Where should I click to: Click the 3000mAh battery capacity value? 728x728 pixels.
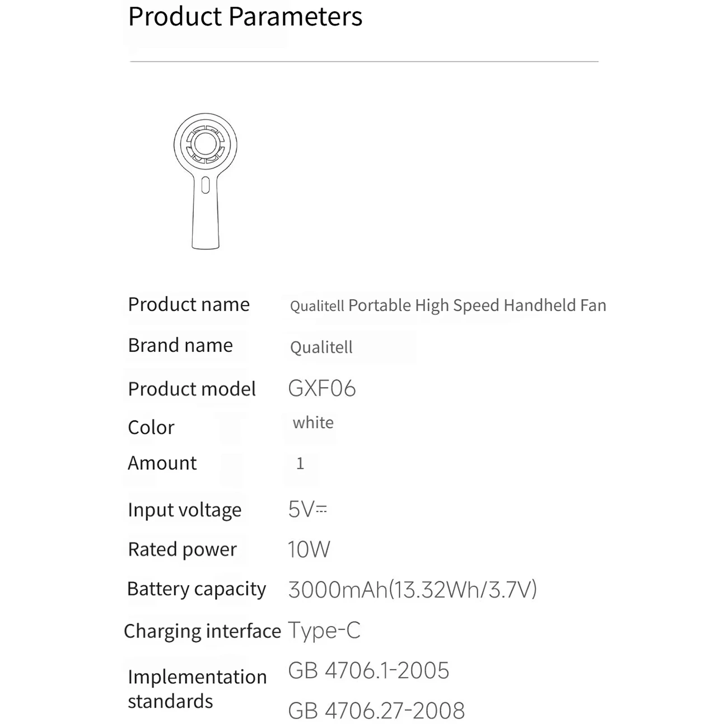[x=412, y=590]
